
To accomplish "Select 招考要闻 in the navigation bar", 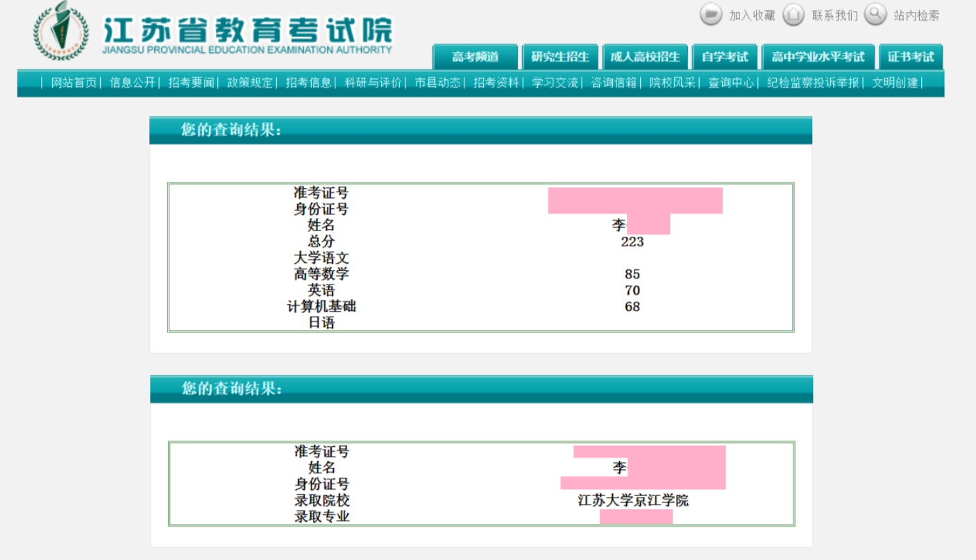I will (x=191, y=83).
